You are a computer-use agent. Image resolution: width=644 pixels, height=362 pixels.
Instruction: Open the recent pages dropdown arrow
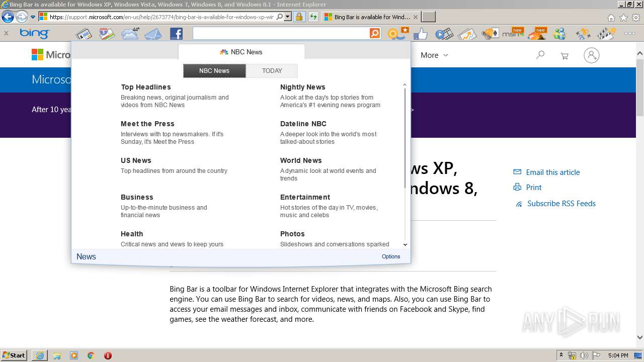click(33, 17)
